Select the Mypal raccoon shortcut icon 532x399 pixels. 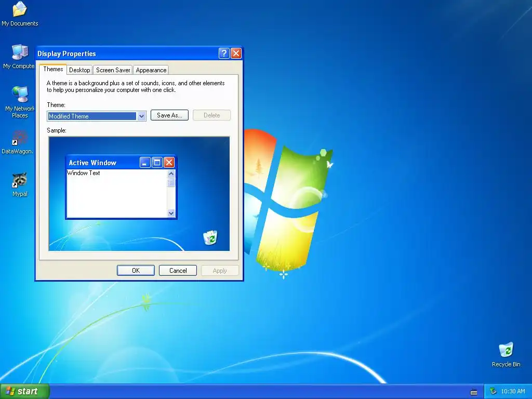click(x=20, y=185)
